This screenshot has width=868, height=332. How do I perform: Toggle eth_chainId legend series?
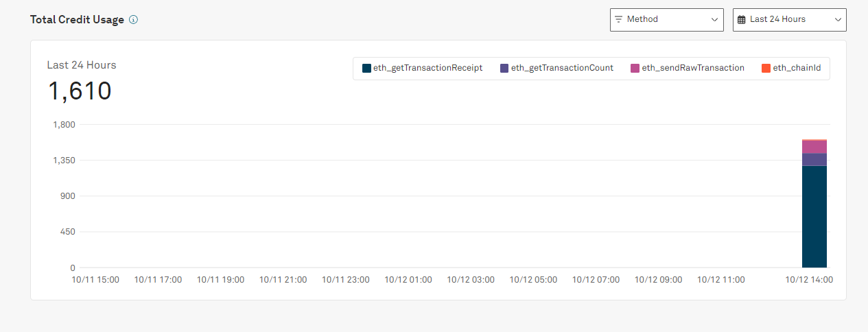tap(791, 68)
